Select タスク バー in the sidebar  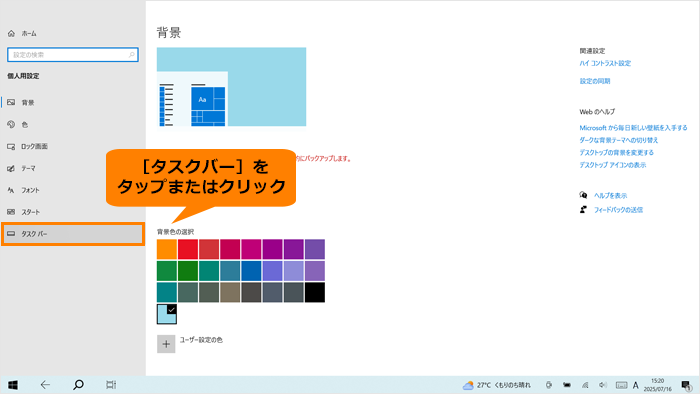pos(73,234)
